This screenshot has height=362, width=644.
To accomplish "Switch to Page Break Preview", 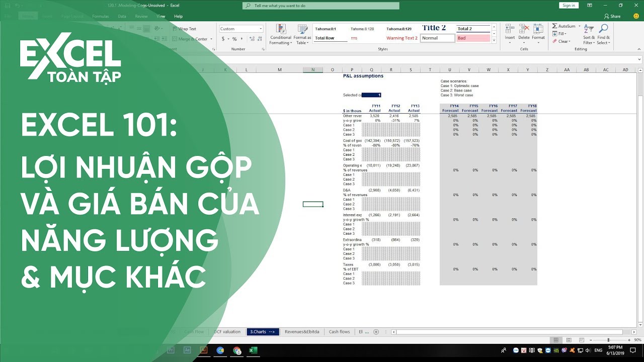I will [581, 340].
